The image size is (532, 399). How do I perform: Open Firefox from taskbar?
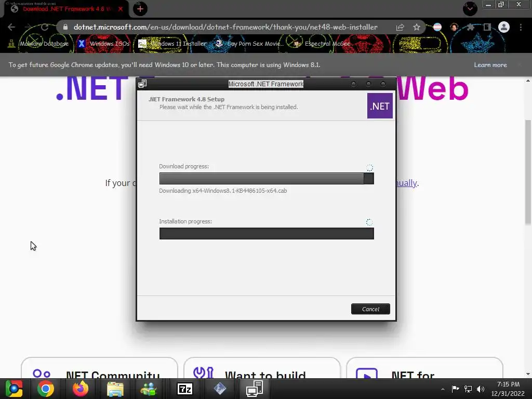(81, 389)
